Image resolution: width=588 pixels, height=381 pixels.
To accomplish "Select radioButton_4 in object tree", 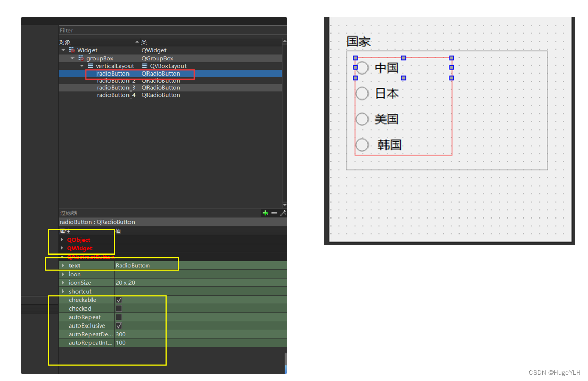I will (170, 95).
